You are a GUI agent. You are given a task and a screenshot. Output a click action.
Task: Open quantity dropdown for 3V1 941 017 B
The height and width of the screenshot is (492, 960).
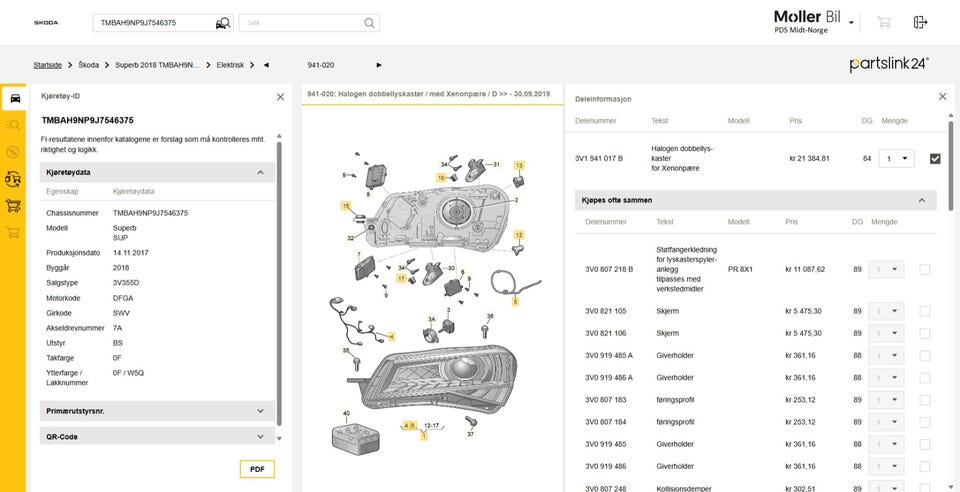(896, 158)
